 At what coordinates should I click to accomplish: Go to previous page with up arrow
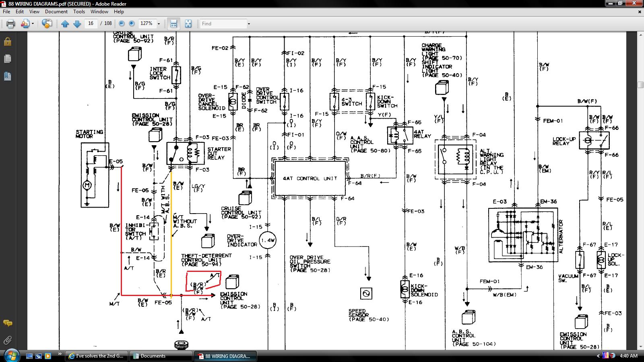click(65, 24)
